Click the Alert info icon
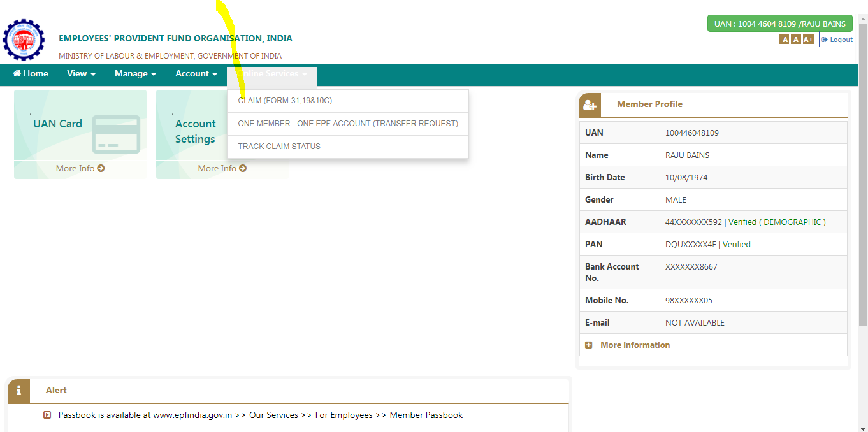Image resolution: width=868 pixels, height=432 pixels. pyautogui.click(x=18, y=391)
